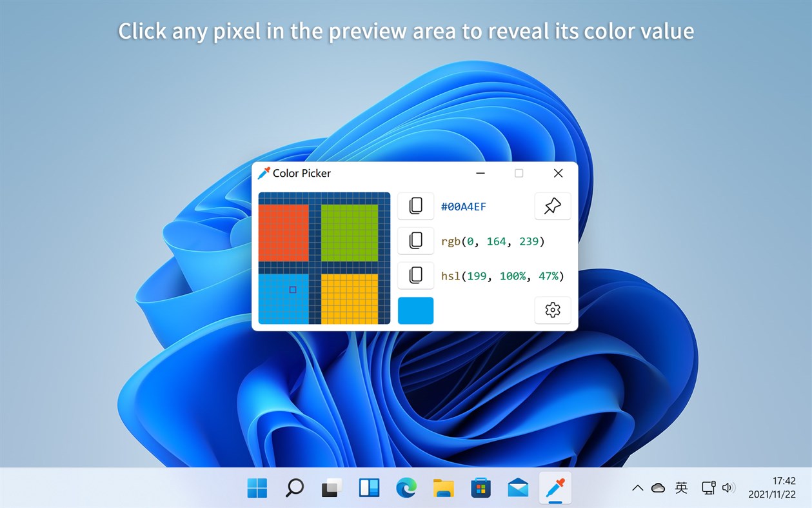Close the Color Picker window

[559, 173]
